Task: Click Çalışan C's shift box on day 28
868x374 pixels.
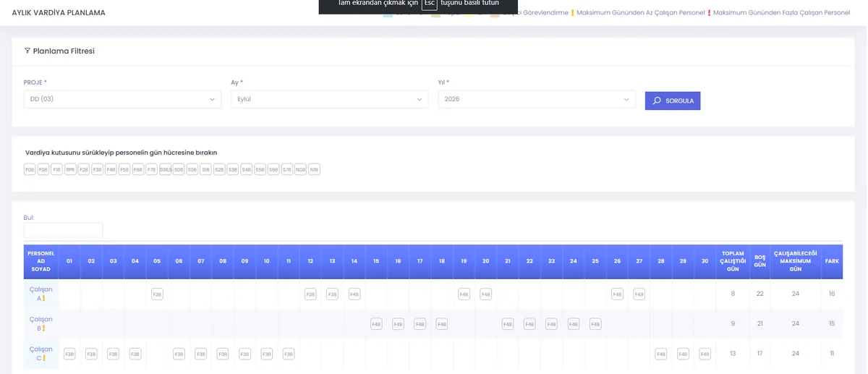Action: click(x=661, y=354)
